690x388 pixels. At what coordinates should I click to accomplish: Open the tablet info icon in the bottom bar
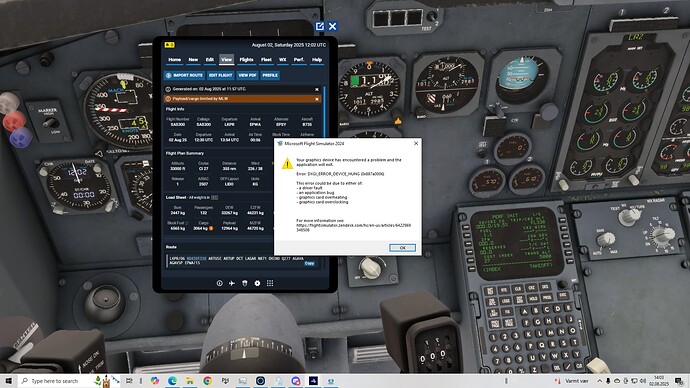click(219, 283)
